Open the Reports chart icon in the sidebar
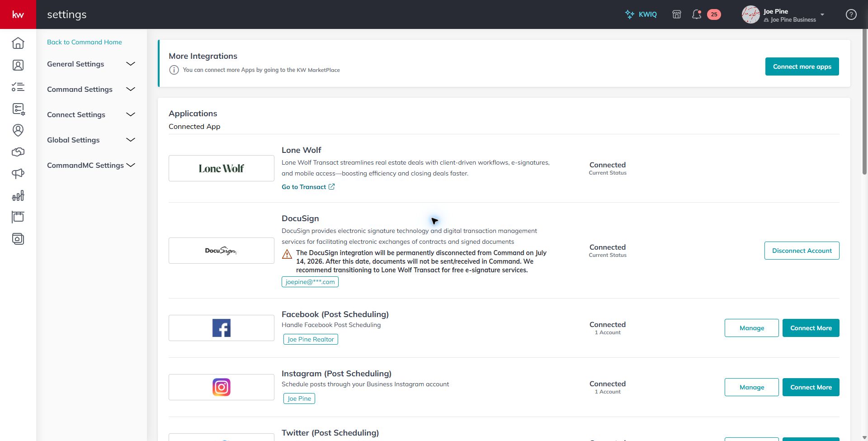Screen dimensions: 868x441 click(18, 195)
